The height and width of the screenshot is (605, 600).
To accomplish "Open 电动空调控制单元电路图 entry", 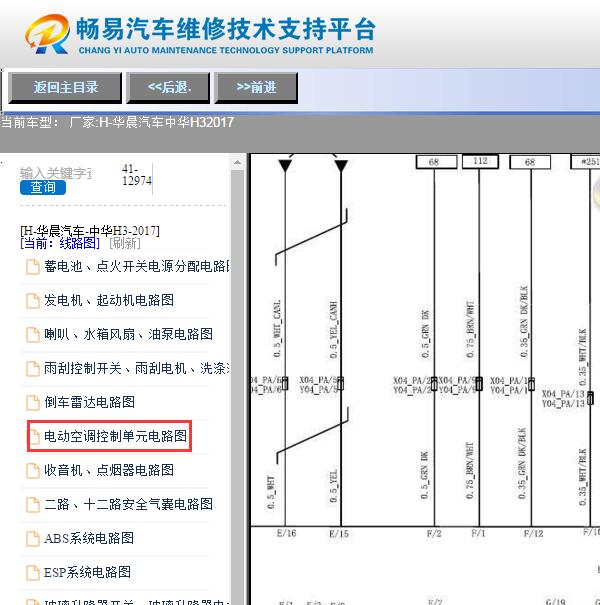I will [x=115, y=436].
